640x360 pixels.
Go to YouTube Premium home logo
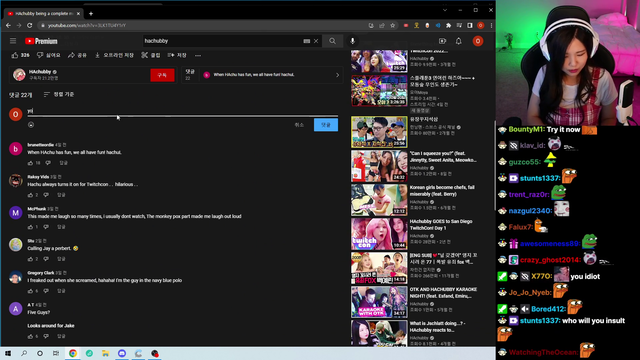pyautogui.click(x=41, y=41)
